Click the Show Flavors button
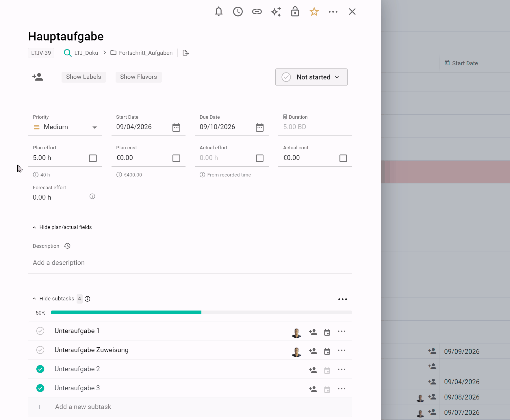510x420 pixels. [x=138, y=77]
